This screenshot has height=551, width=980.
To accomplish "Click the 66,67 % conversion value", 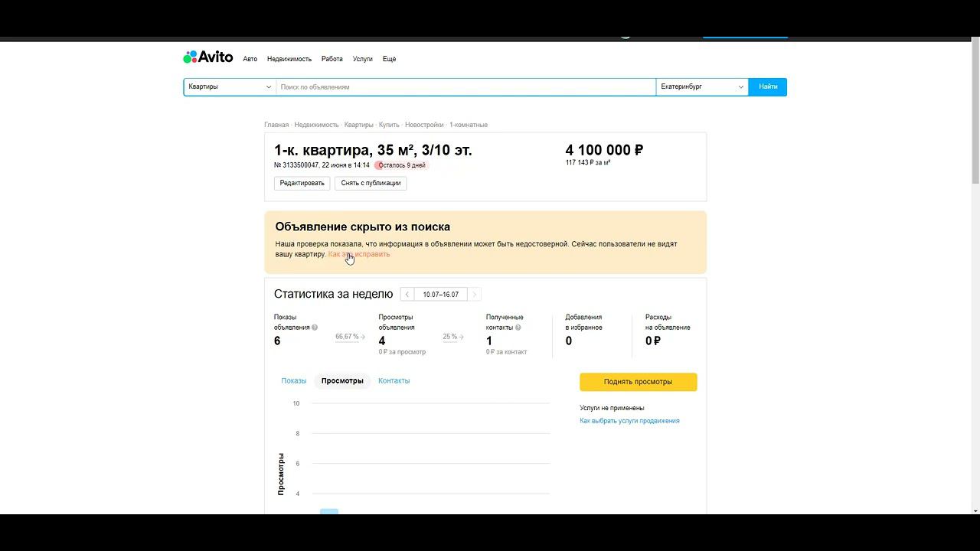I will tap(347, 337).
